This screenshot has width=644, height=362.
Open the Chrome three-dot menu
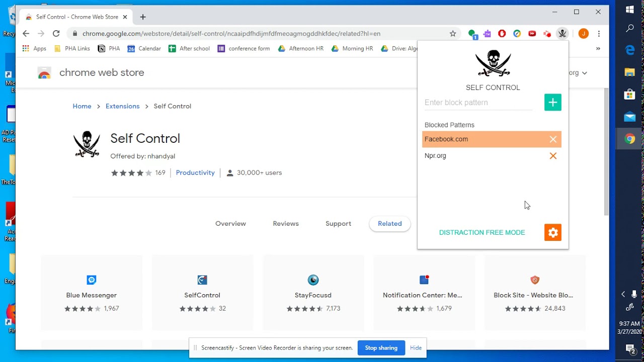point(599,34)
